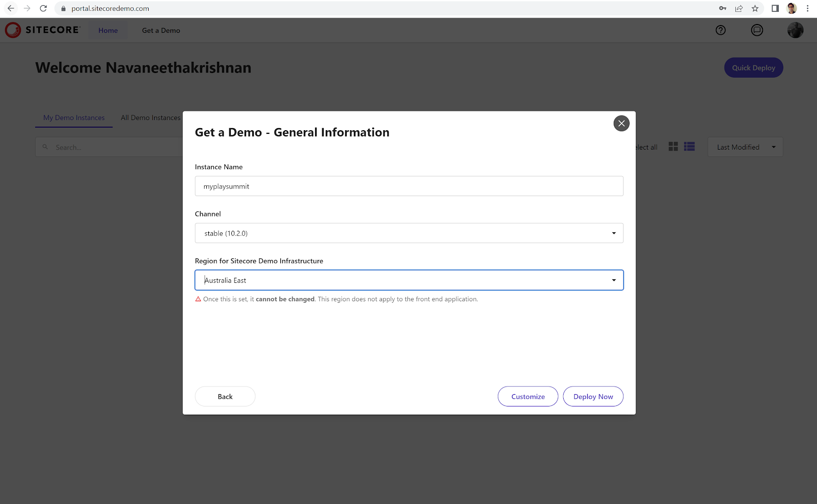Switch to grid view layout

[x=673, y=147]
